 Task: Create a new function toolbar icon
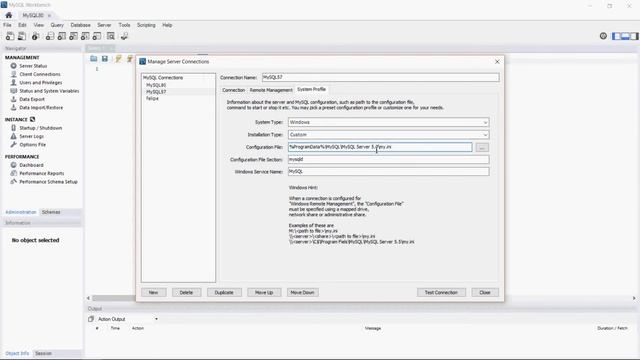coord(97,36)
